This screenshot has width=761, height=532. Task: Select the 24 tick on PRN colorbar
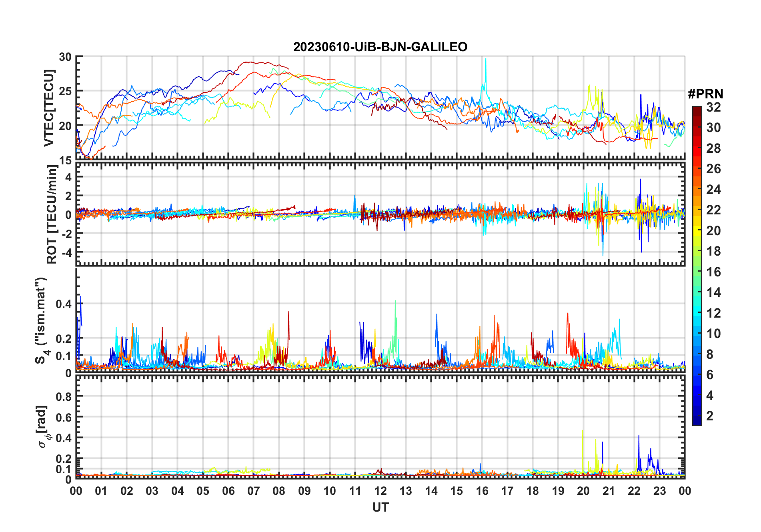coord(713,190)
